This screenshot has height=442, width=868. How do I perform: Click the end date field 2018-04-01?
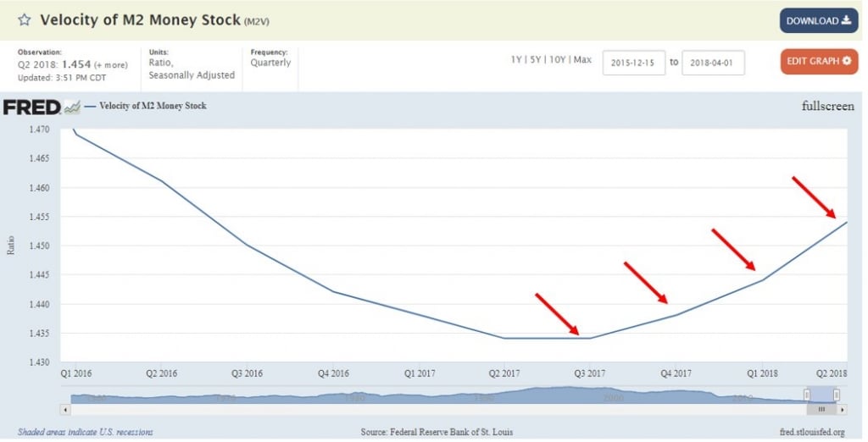(713, 63)
